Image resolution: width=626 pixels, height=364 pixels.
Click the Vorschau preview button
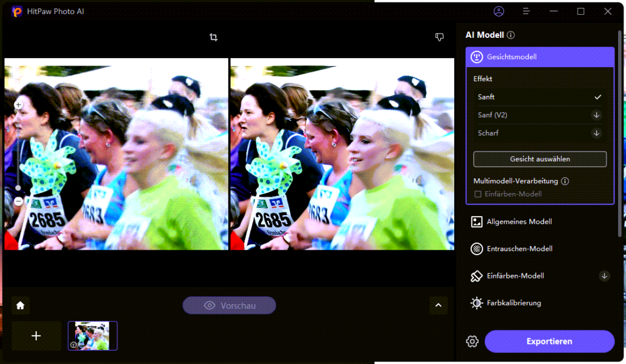coord(229,305)
